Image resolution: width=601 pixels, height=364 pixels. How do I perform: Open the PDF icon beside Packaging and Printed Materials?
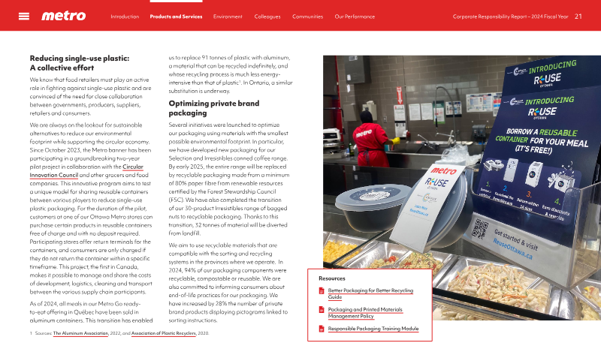(x=322, y=310)
